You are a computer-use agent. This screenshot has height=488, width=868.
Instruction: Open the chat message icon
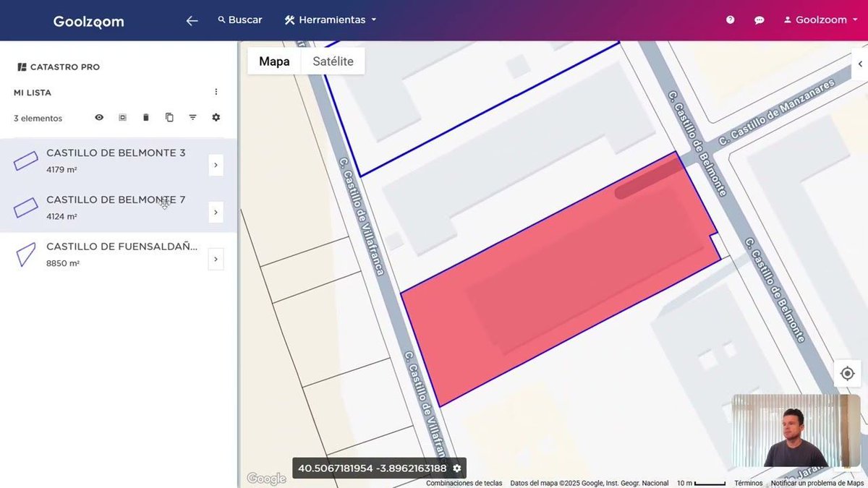[759, 20]
